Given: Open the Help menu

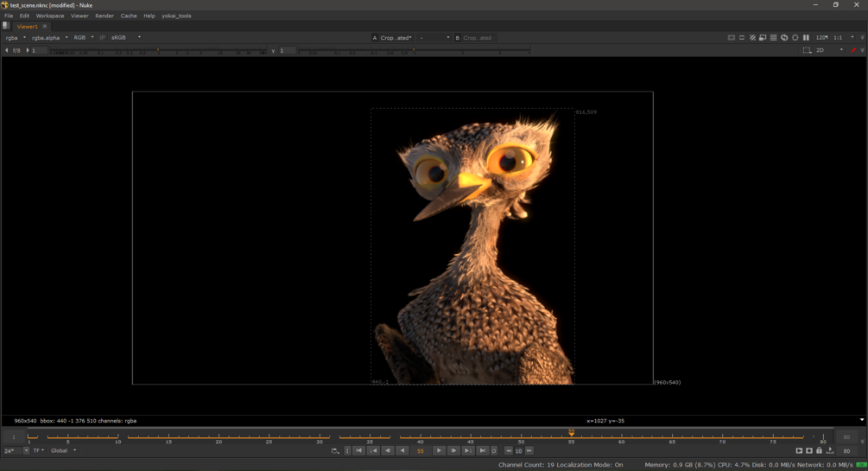Looking at the screenshot, I should 149,16.
